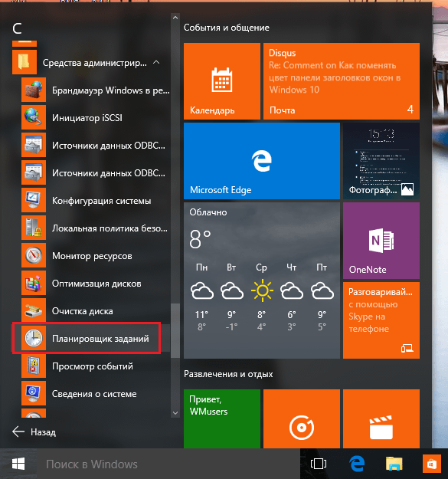448x479 pixels.
Task: Click the Планировщик заданий label
Action: coord(100,339)
